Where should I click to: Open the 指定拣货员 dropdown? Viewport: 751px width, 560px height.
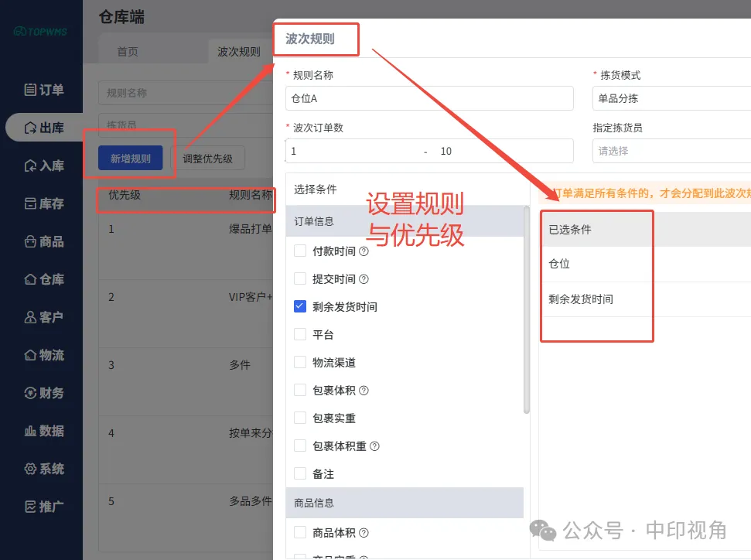[671, 151]
